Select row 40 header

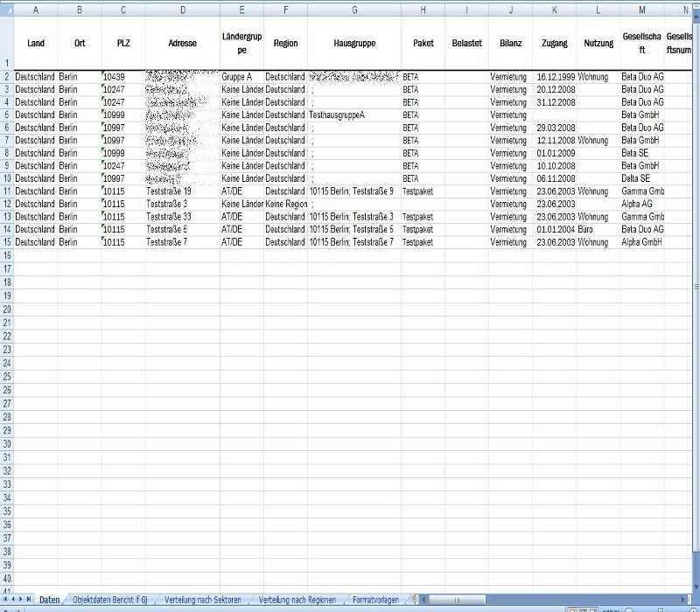point(7,579)
